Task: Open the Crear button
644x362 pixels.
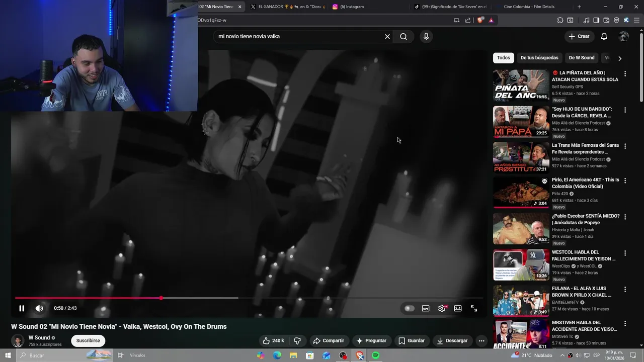Action: [x=579, y=36]
